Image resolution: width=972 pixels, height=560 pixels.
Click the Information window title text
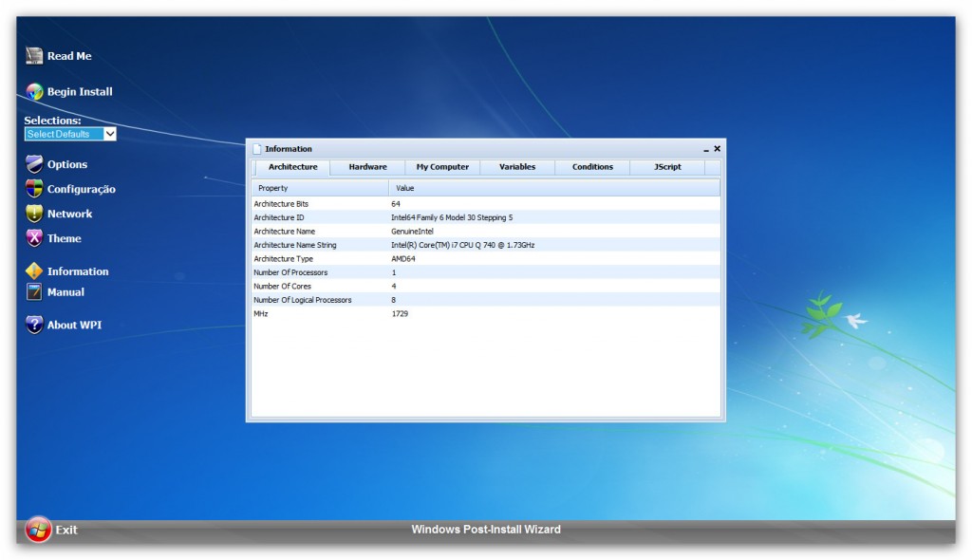289,149
